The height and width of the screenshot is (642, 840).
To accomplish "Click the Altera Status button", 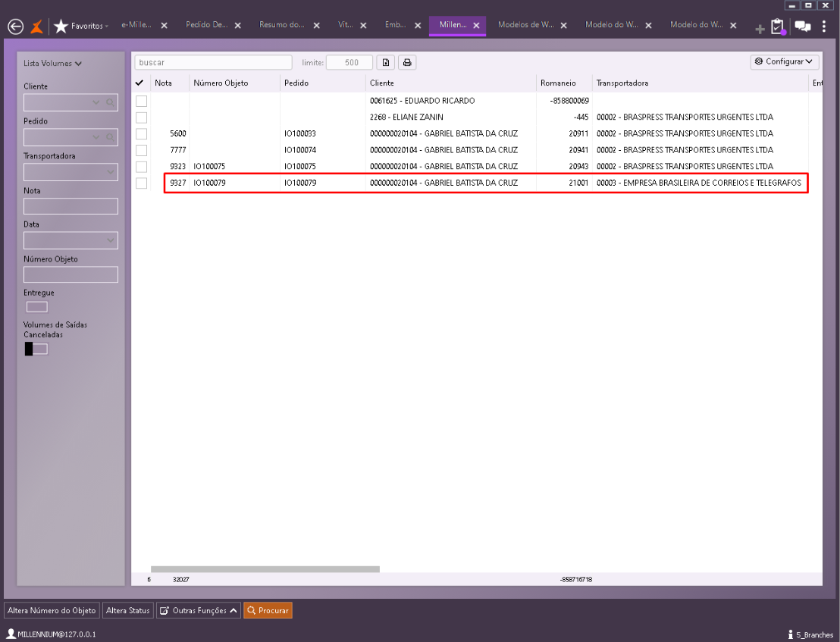I will [128, 610].
